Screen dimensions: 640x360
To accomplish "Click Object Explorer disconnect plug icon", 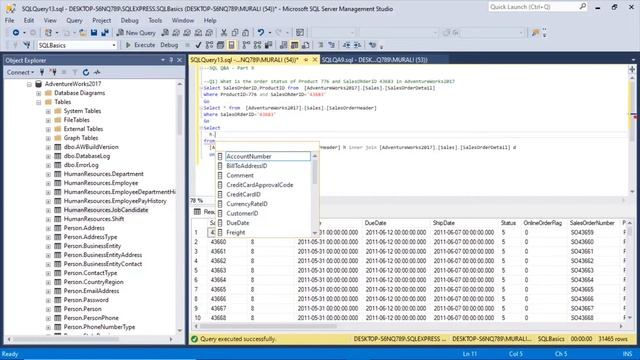I will pos(53,72).
